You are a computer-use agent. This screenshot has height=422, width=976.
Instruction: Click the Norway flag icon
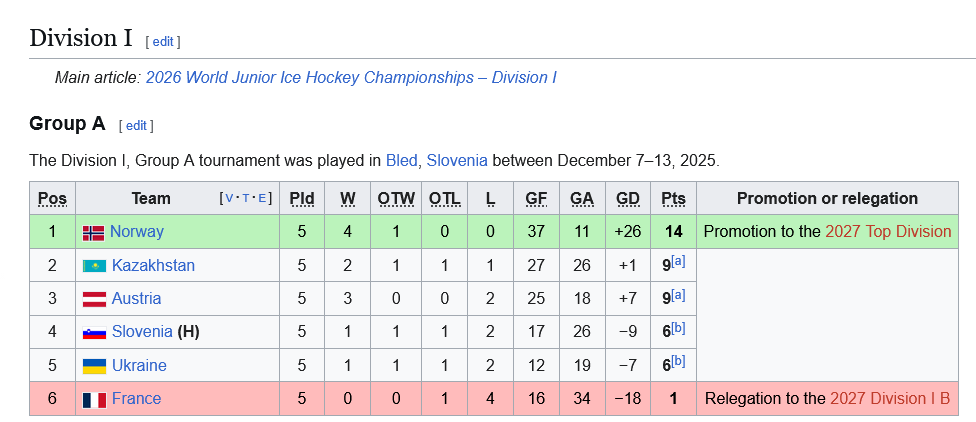pyautogui.click(x=93, y=232)
